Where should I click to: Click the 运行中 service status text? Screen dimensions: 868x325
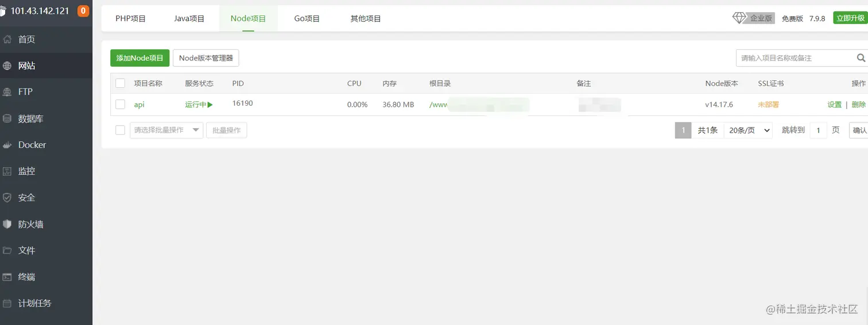(x=196, y=105)
